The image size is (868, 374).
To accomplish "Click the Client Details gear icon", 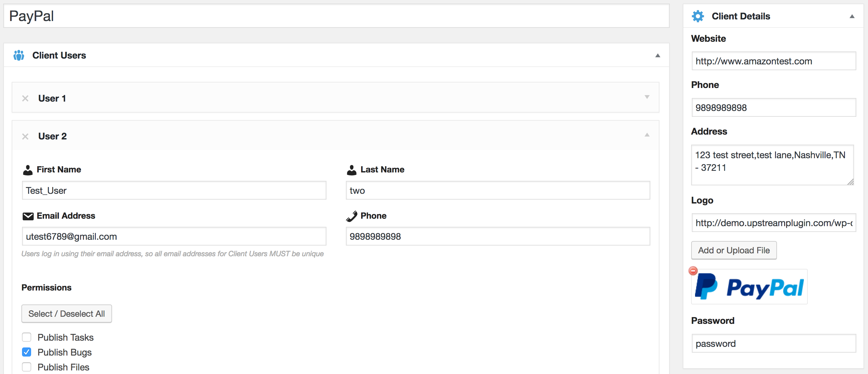I will 698,16.
